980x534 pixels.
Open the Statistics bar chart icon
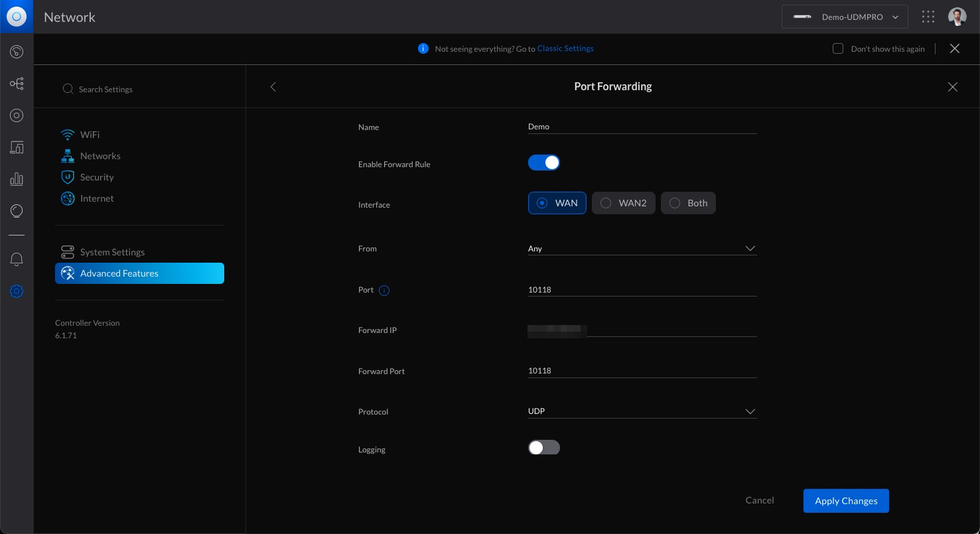(17, 179)
